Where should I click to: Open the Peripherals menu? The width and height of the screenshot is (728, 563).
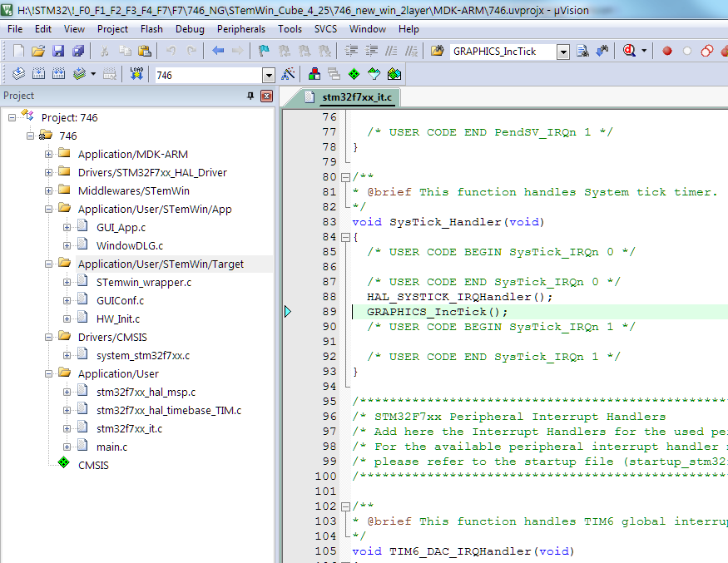240,28
